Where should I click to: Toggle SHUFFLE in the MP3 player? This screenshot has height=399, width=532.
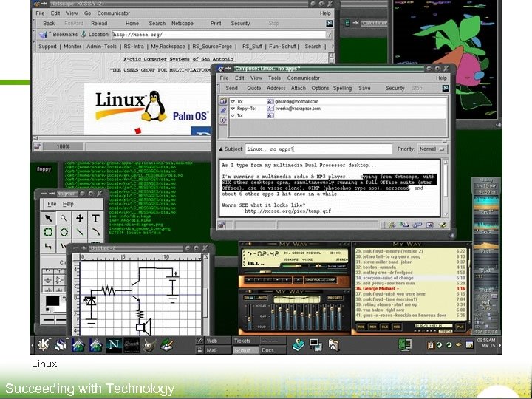click(314, 279)
